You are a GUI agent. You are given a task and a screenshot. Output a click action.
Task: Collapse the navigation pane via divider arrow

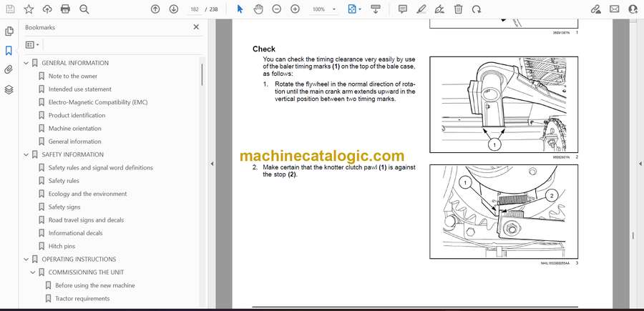(x=212, y=164)
